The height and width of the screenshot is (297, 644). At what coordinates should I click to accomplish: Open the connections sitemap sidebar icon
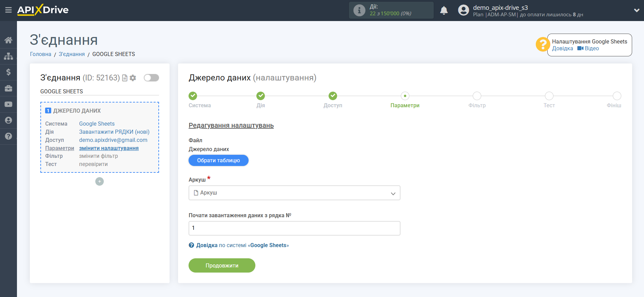click(x=8, y=56)
